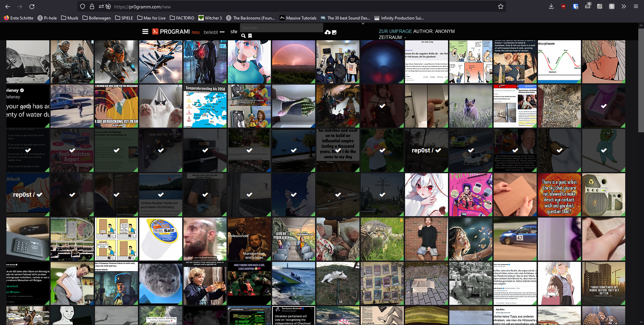Open the Scall-Mädchen Report thumbnail
This screenshot has height=325, width=644.
(72, 150)
